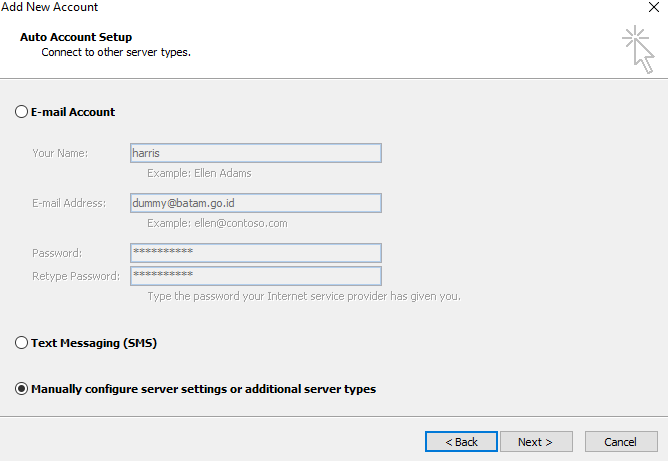668x461 pixels.
Task: Close the Add New Account dialog
Action: [653, 8]
